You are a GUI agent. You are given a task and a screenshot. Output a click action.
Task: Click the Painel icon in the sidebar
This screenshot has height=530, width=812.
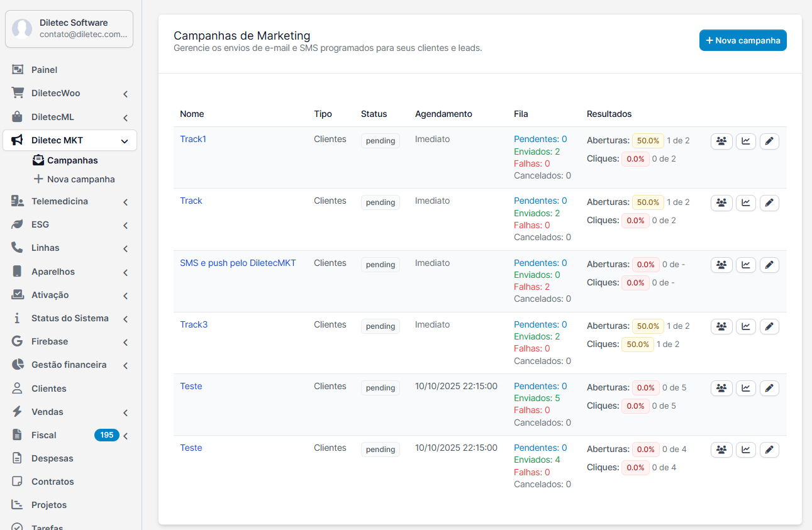click(18, 70)
